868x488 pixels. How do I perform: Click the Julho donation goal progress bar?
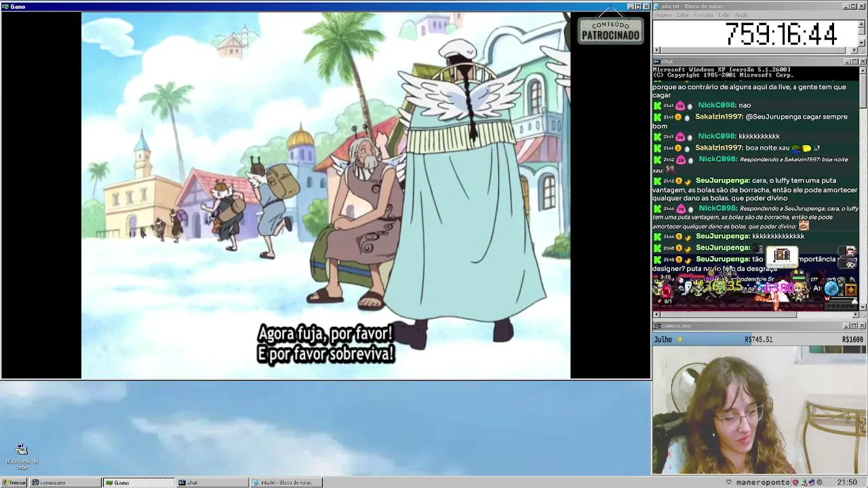pos(759,340)
